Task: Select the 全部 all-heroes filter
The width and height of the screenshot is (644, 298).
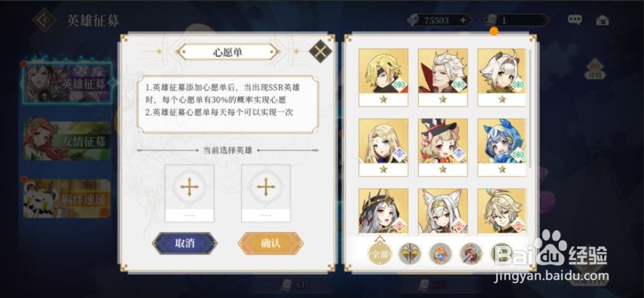Action: click(379, 253)
